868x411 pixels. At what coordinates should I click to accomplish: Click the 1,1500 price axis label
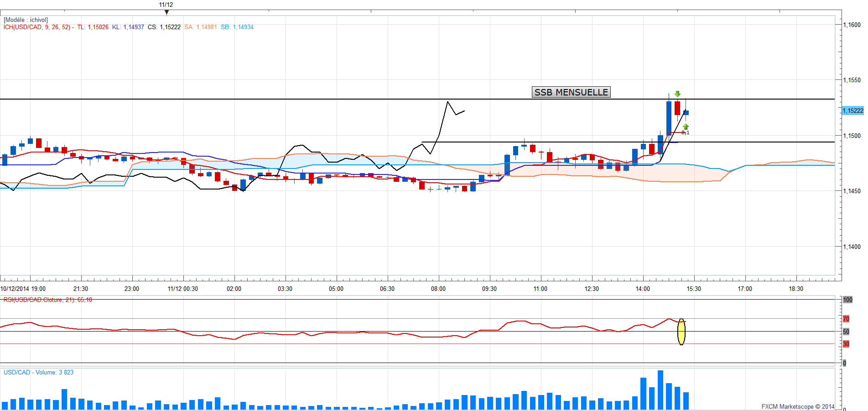click(x=852, y=136)
